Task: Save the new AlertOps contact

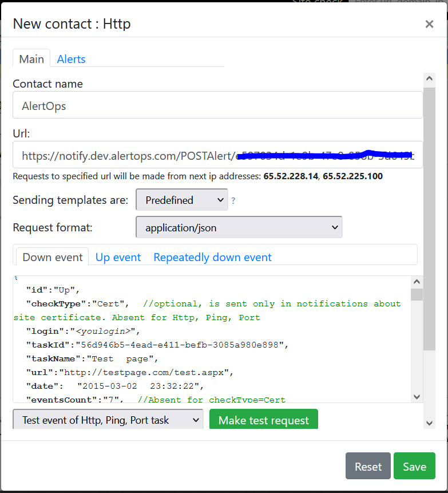Action: tap(414, 466)
